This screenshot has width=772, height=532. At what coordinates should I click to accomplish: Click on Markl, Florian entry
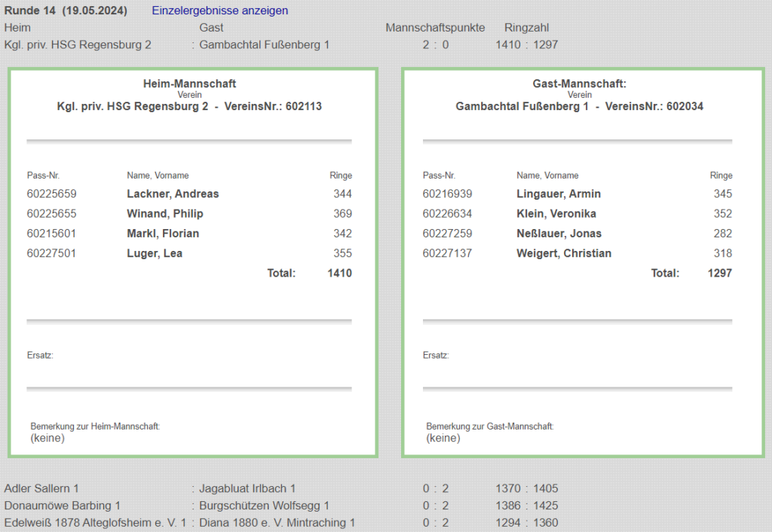click(x=163, y=234)
